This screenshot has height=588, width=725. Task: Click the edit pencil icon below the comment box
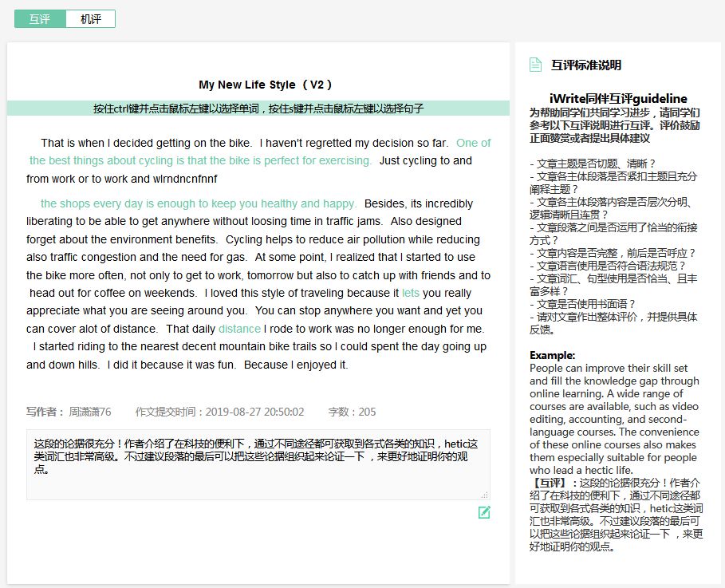pos(484,514)
